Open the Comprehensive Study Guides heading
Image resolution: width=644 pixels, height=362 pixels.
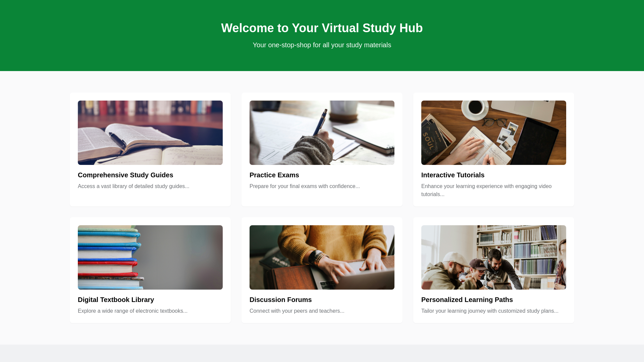tap(125, 175)
